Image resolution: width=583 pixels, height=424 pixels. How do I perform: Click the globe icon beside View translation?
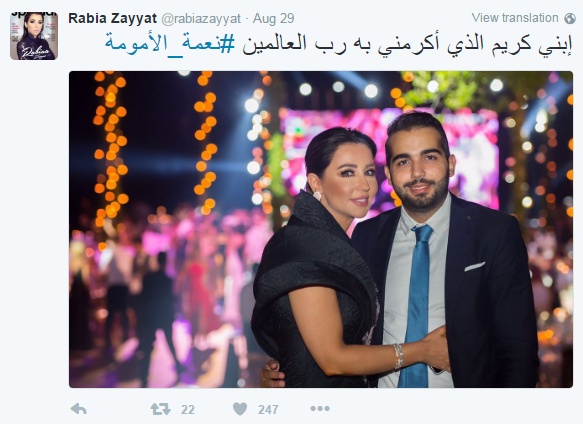tap(570, 18)
